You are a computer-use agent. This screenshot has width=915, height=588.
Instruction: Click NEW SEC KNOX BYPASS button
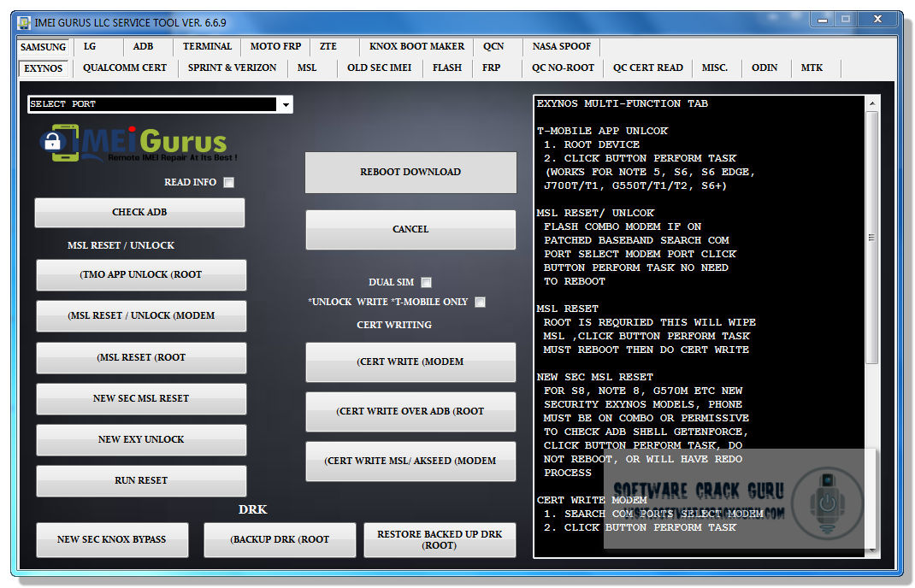(x=112, y=539)
